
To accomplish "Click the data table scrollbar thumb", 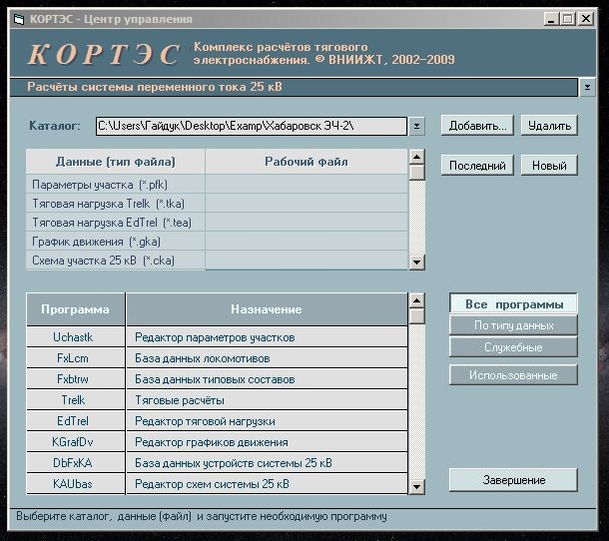I will pyautogui.click(x=417, y=173).
